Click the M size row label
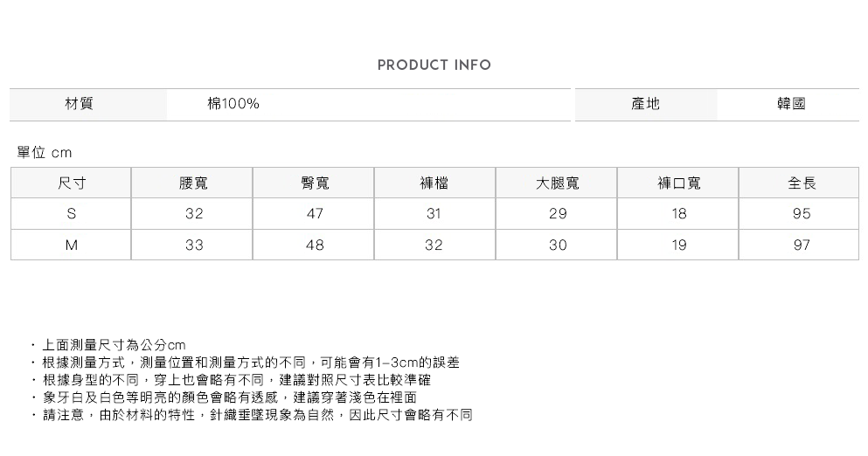The width and height of the screenshot is (868, 456). (x=71, y=245)
